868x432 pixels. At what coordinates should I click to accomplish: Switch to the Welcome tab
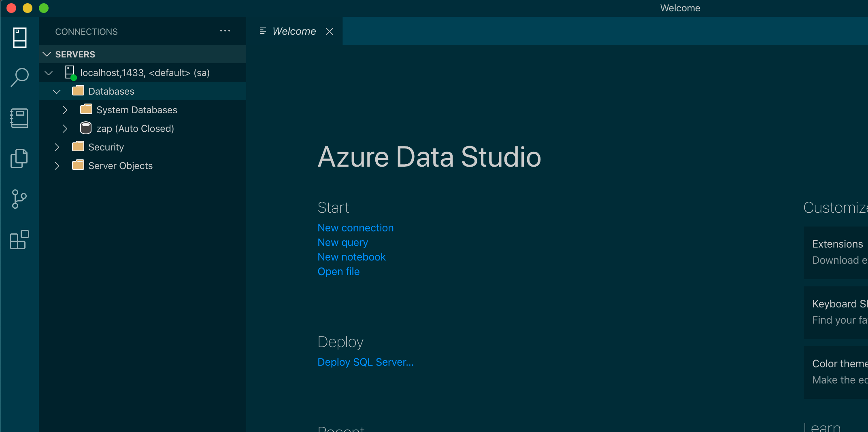point(294,31)
